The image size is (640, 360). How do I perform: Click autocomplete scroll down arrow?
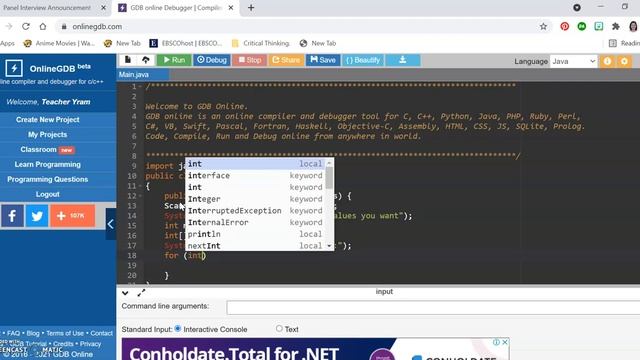pyautogui.click(x=329, y=246)
